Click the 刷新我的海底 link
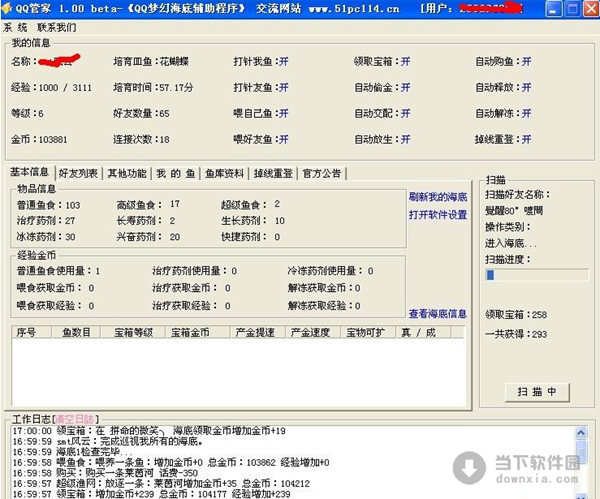600x499 pixels. click(x=438, y=197)
